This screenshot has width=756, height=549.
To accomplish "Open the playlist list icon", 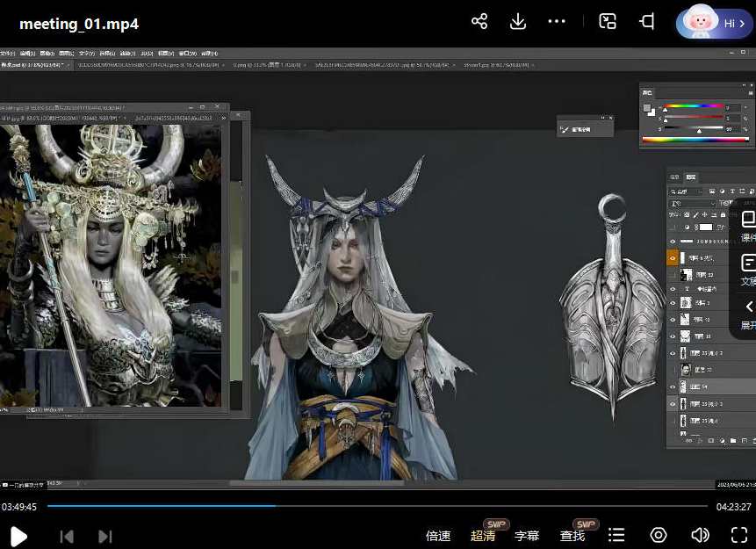I will tap(616, 535).
